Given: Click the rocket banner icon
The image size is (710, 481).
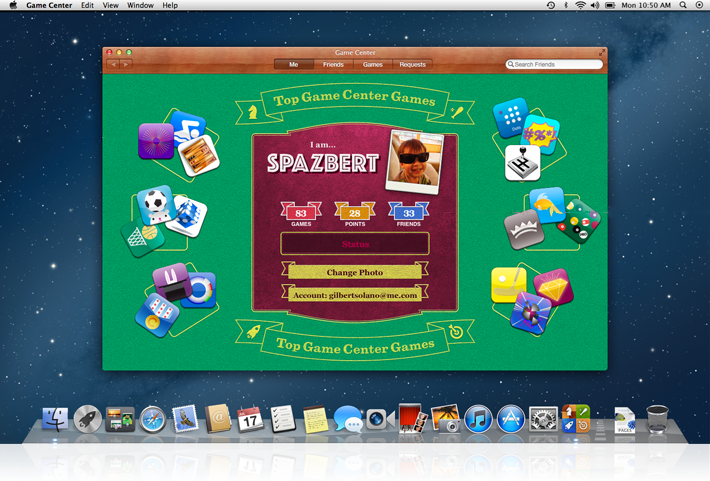Looking at the screenshot, I should (253, 332).
